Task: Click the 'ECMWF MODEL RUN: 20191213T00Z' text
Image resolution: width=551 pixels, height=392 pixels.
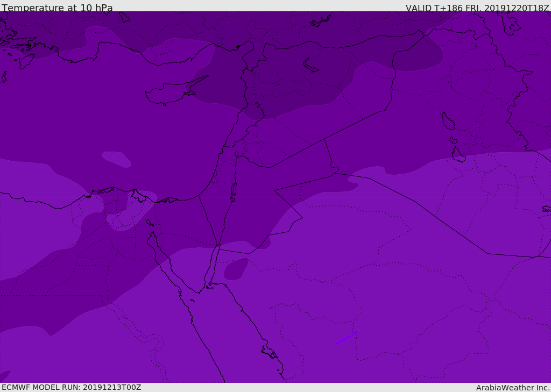Action: tap(72, 387)
